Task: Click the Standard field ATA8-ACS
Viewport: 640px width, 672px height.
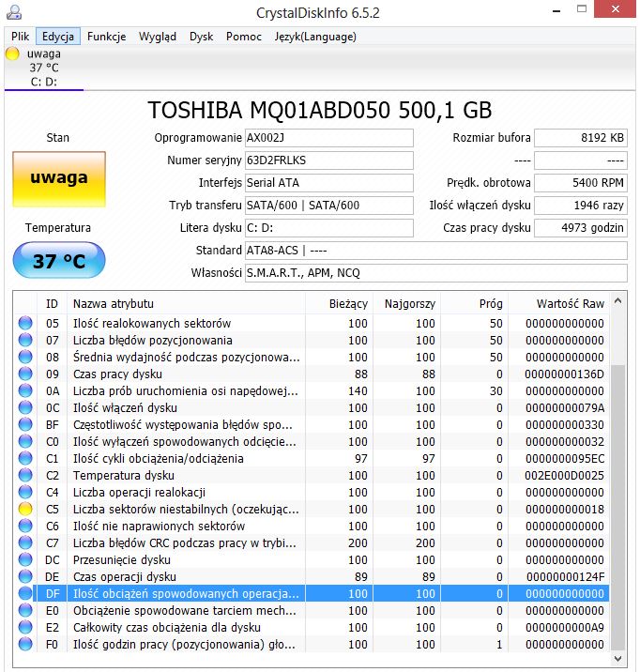Action: tap(436, 251)
